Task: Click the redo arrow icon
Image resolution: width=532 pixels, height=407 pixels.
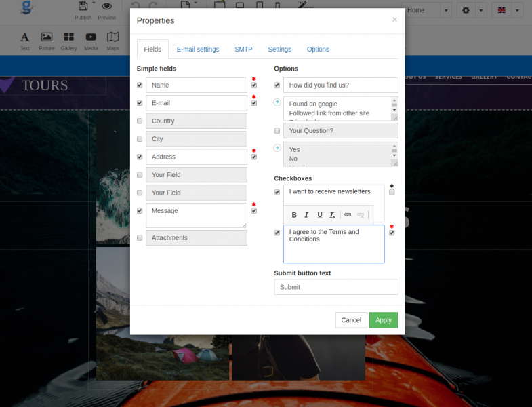Action: tap(153, 5)
